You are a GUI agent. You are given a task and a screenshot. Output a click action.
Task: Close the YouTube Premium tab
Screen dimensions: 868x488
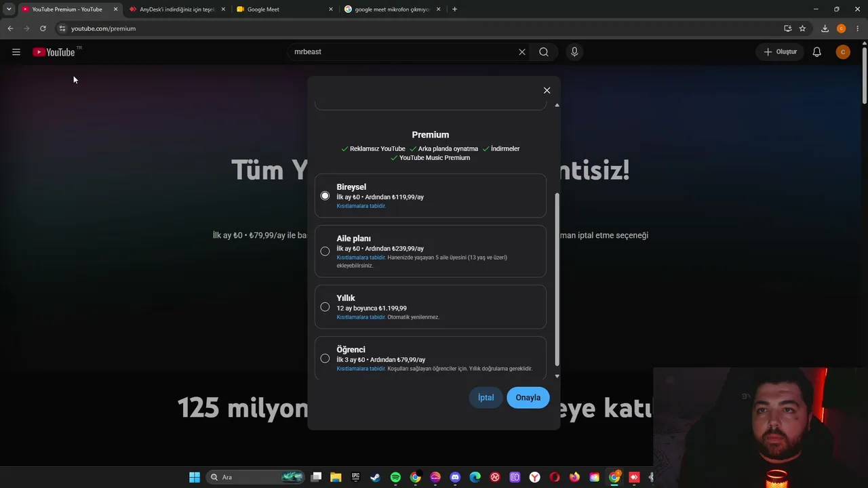point(115,9)
